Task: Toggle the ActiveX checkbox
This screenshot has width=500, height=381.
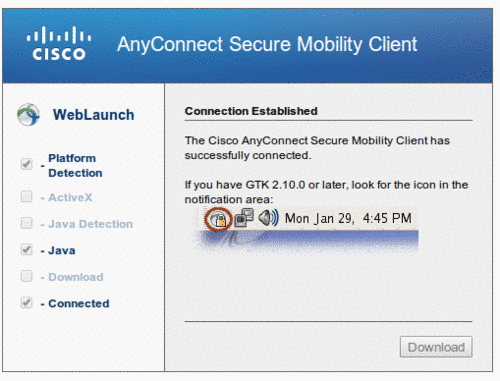Action: pyautogui.click(x=26, y=196)
